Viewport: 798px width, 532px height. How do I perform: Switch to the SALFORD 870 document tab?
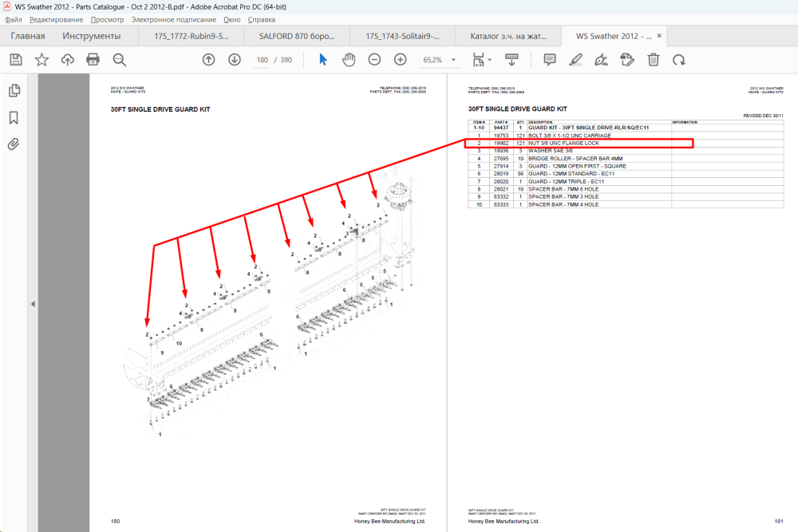[297, 36]
